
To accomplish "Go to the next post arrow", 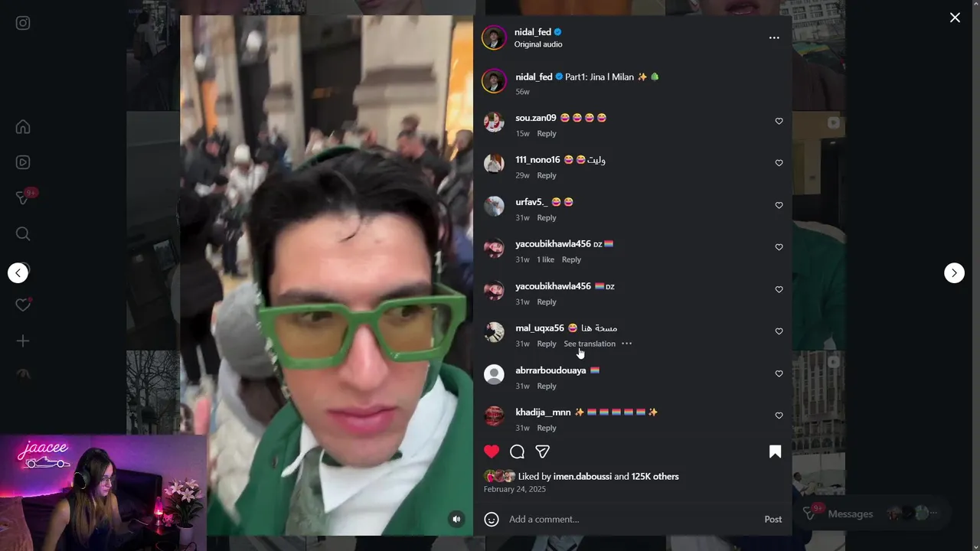I will click(954, 273).
